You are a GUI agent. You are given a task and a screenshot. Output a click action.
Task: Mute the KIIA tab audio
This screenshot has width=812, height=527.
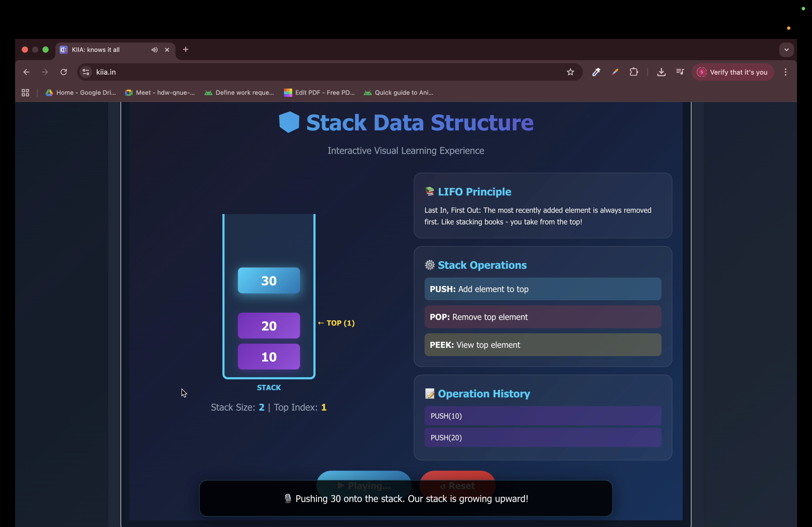(155, 50)
